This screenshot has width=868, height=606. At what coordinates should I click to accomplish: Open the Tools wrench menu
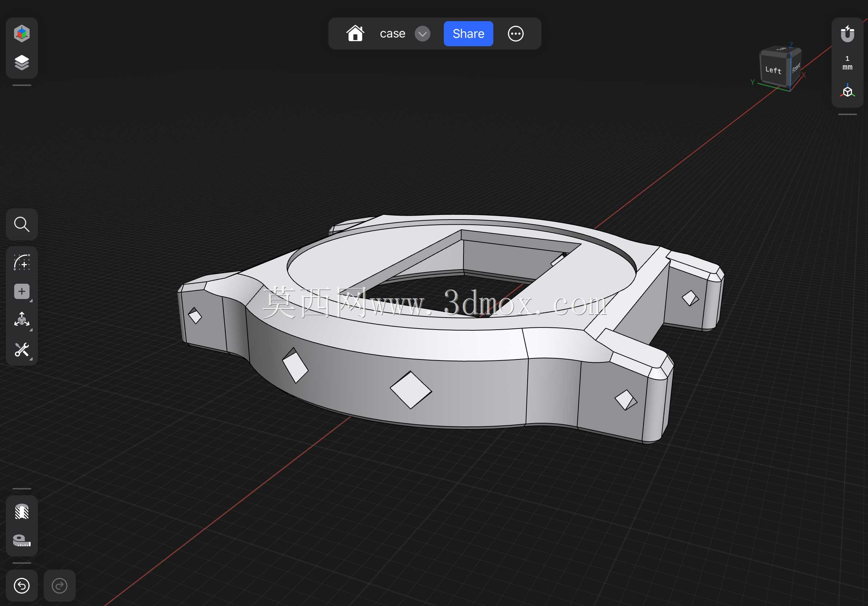21,350
